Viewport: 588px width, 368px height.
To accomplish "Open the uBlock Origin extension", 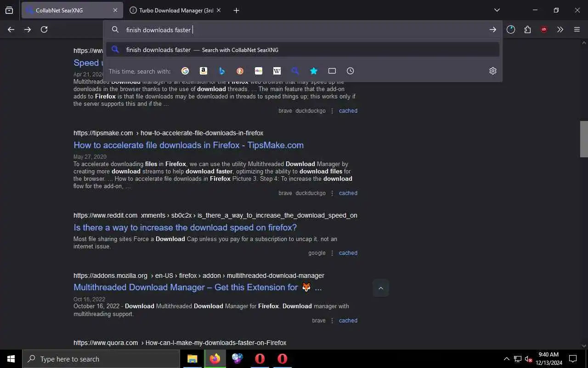I will click(544, 29).
